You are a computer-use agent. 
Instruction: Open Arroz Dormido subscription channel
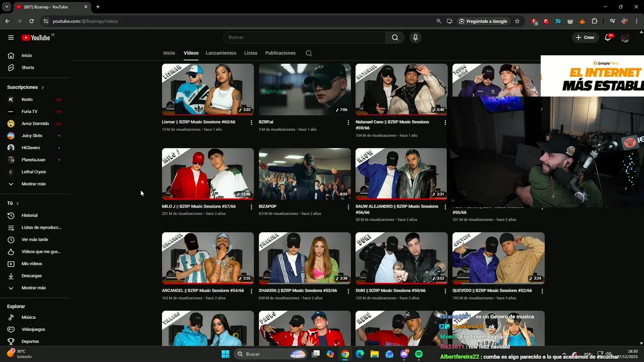coord(35,124)
